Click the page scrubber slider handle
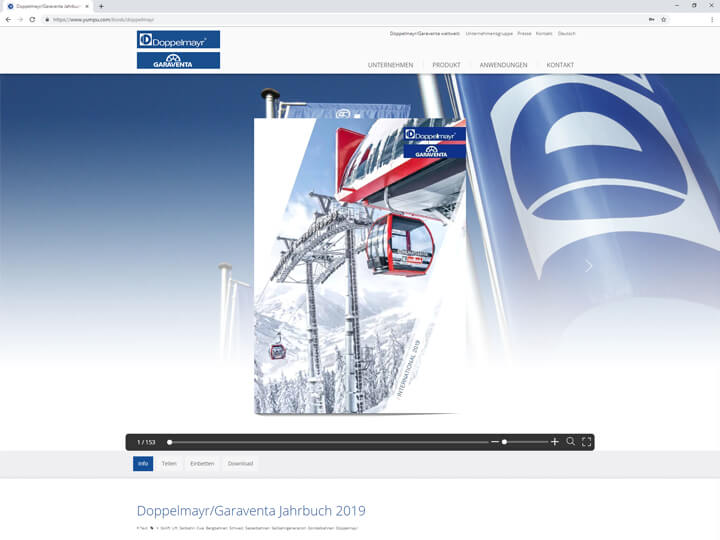720x540 pixels. pos(169,442)
